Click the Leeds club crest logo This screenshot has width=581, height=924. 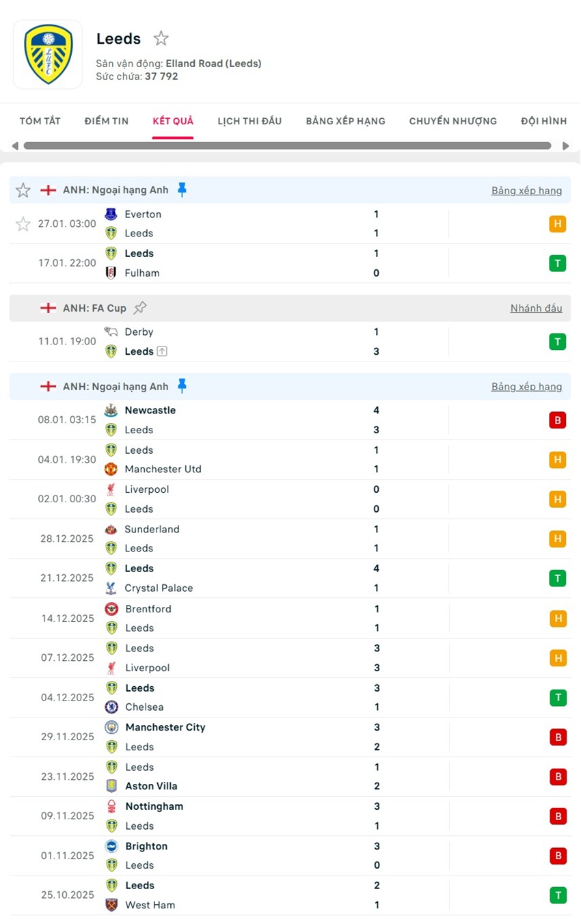click(48, 53)
